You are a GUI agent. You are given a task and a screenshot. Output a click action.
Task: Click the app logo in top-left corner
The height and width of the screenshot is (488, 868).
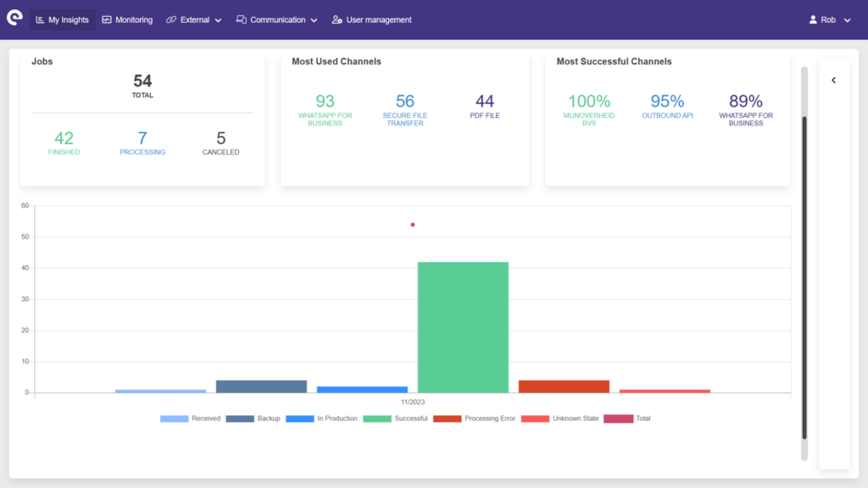[14, 18]
